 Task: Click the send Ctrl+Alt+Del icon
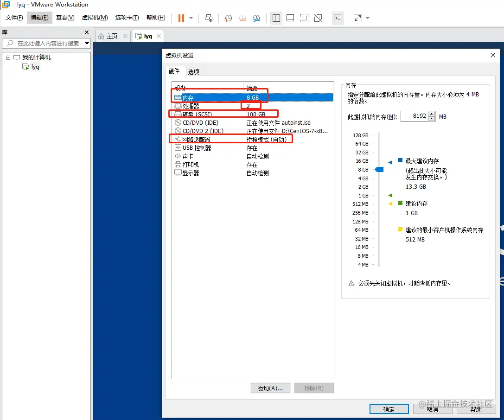click(209, 18)
